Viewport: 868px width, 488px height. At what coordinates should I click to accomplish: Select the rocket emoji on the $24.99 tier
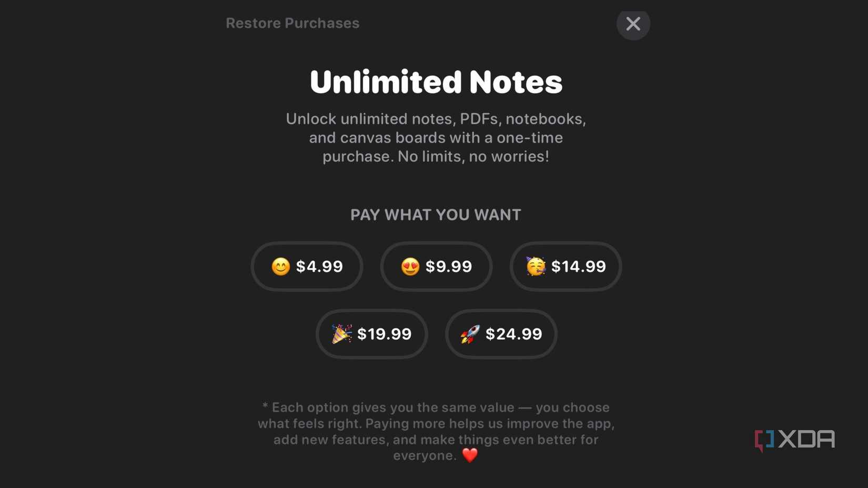(470, 333)
